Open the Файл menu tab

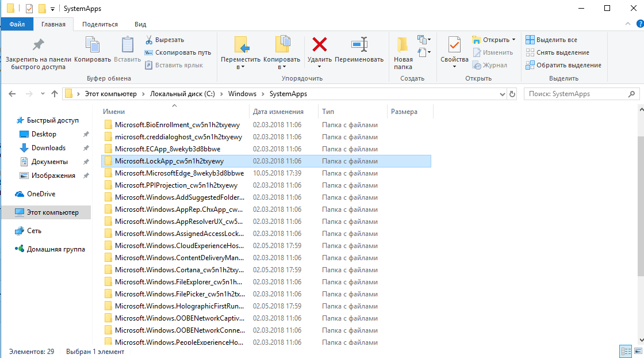[17, 24]
